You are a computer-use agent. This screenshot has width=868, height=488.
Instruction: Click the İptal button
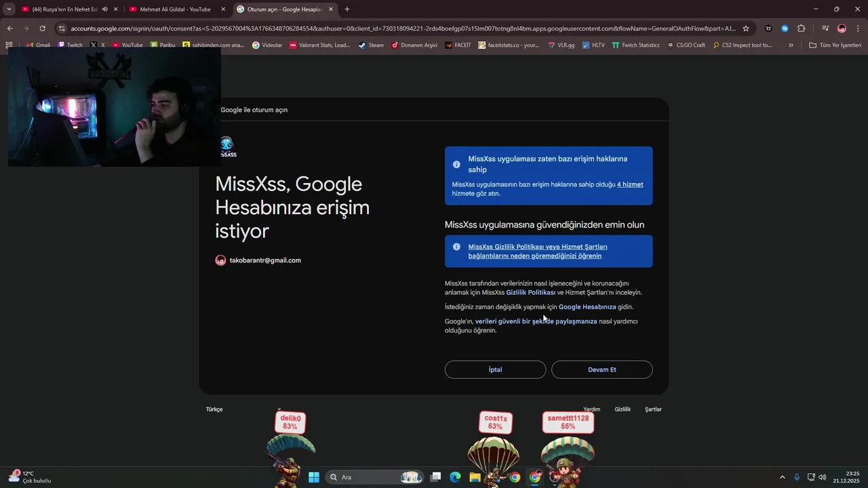495,369
